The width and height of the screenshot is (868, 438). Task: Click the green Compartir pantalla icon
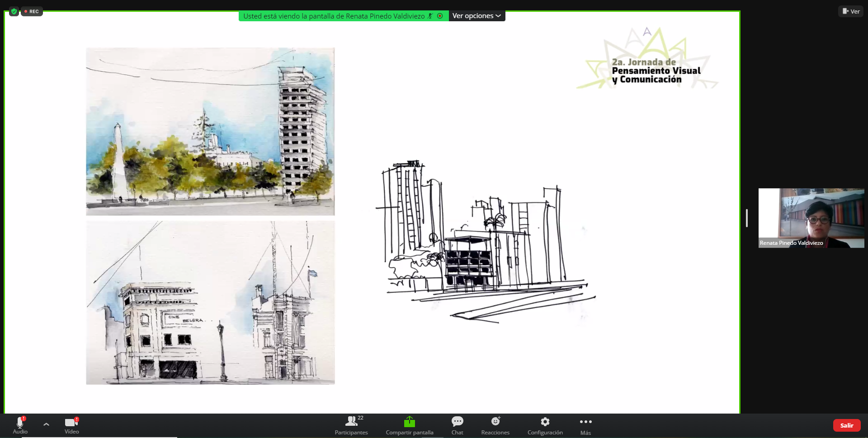click(410, 422)
